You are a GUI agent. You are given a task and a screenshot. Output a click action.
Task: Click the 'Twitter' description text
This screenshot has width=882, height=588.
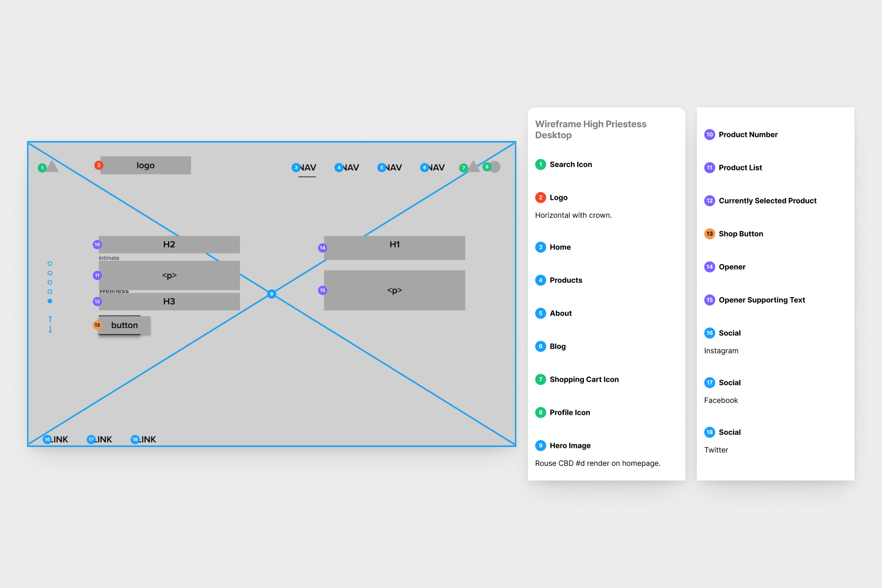pyautogui.click(x=716, y=450)
